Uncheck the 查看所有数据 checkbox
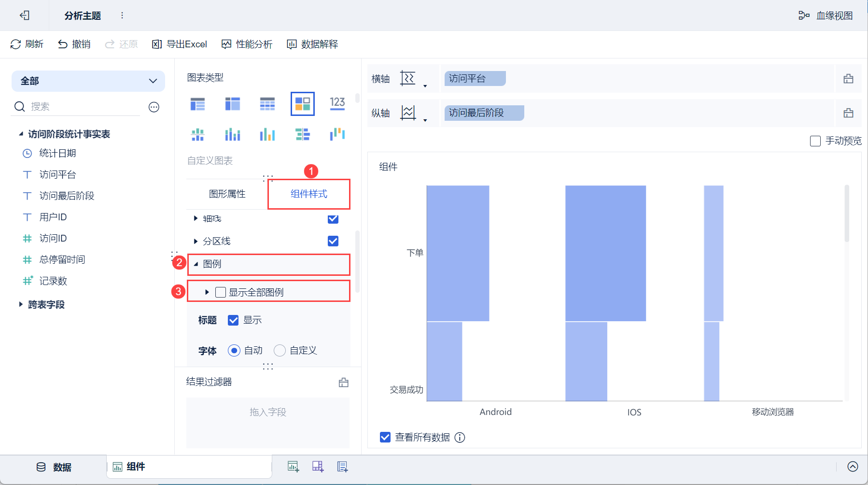Viewport: 868px width, 485px height. tap(385, 437)
